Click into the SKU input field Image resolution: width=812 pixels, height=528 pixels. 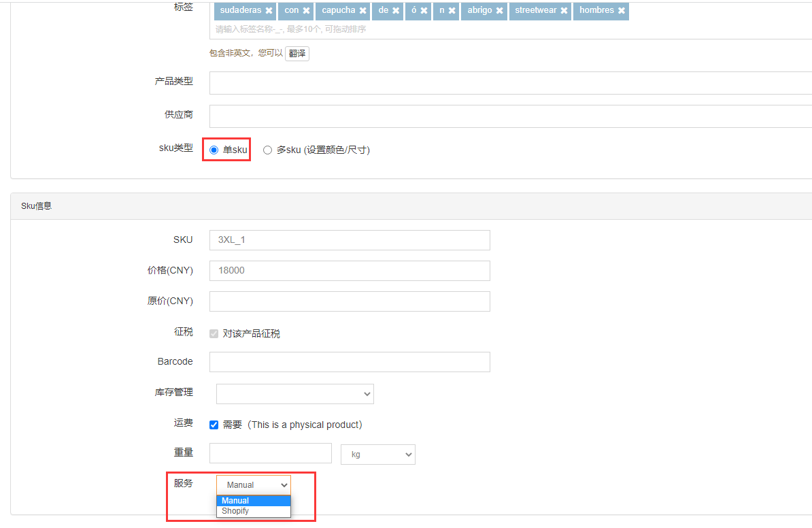(x=350, y=240)
